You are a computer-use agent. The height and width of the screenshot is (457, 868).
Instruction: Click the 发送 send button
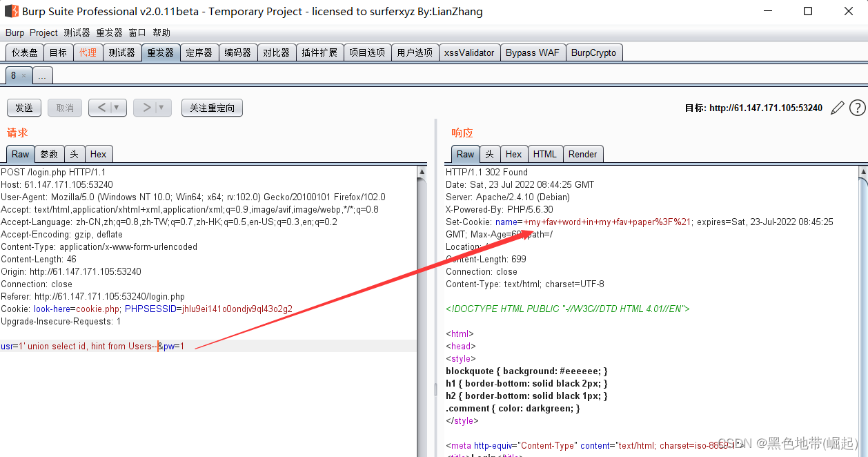(24, 108)
